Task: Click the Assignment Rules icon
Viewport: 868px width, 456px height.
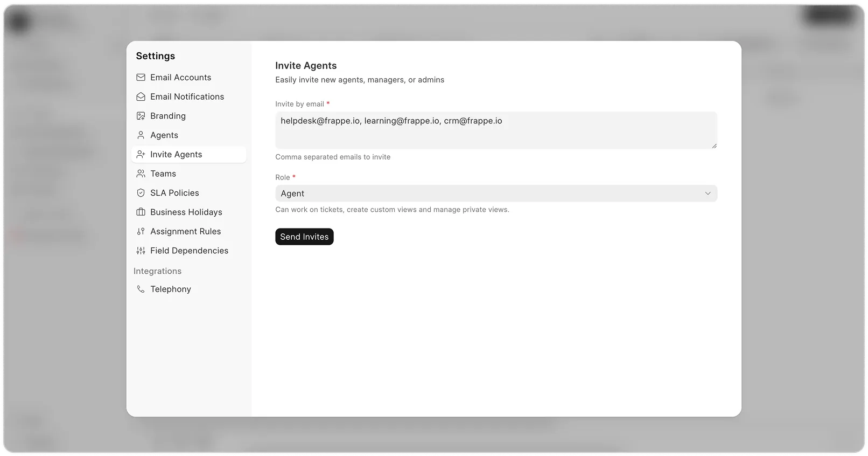Action: point(141,232)
